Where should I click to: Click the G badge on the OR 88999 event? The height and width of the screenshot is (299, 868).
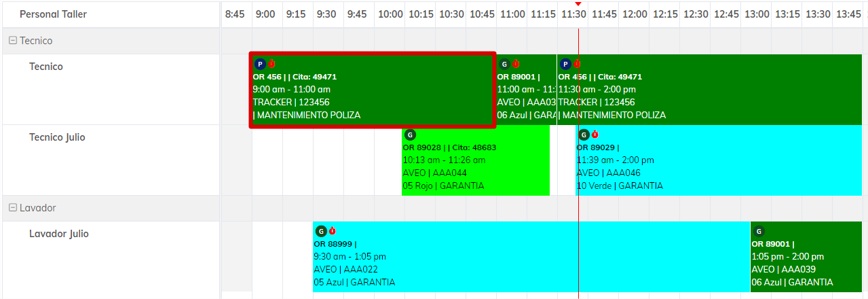point(321,231)
